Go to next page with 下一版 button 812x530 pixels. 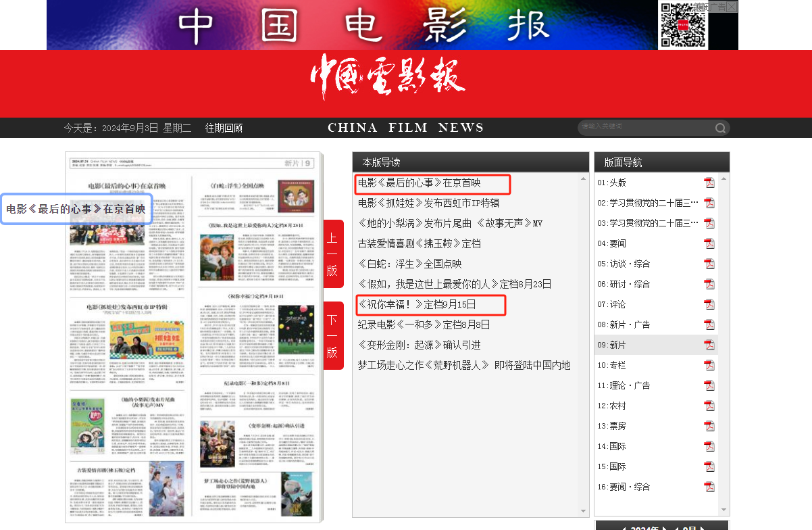point(333,336)
